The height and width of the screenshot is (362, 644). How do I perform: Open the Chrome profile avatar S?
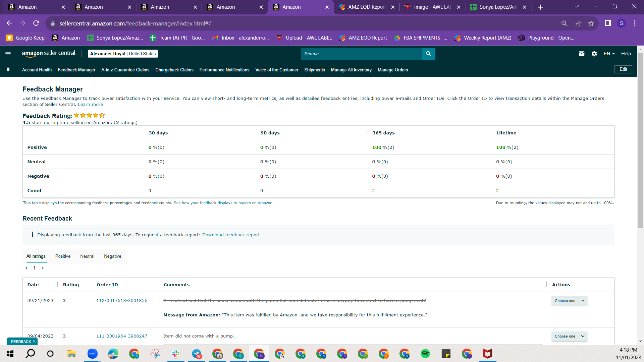pos(622,23)
